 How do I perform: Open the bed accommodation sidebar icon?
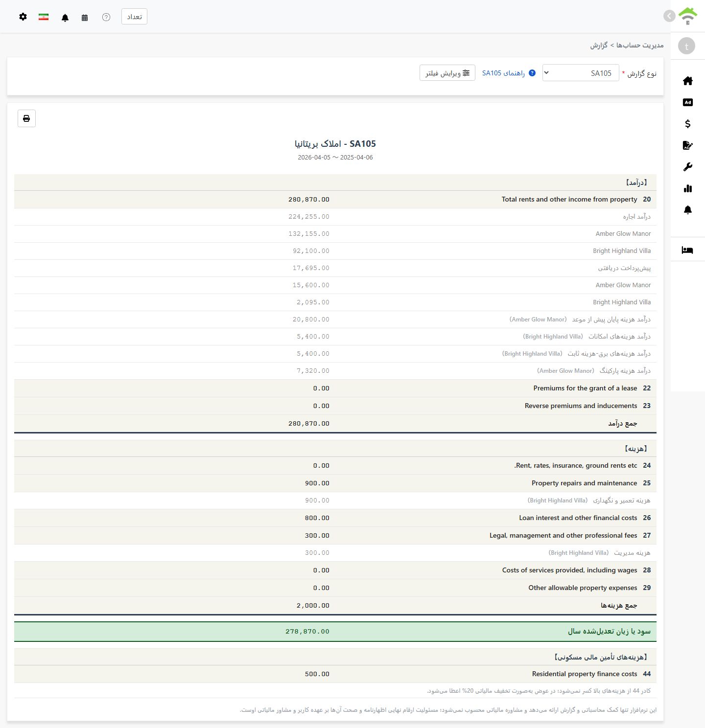[687, 250]
